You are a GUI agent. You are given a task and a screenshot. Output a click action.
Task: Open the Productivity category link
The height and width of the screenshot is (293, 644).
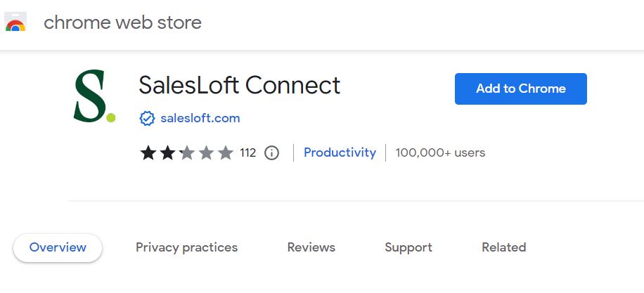pyautogui.click(x=340, y=152)
